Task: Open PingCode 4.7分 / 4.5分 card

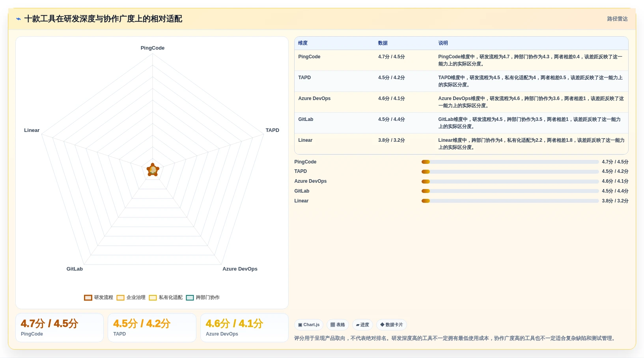Action: [x=60, y=328]
